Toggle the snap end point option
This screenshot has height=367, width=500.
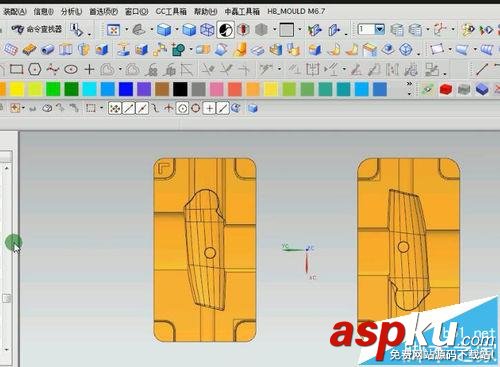coord(129,108)
